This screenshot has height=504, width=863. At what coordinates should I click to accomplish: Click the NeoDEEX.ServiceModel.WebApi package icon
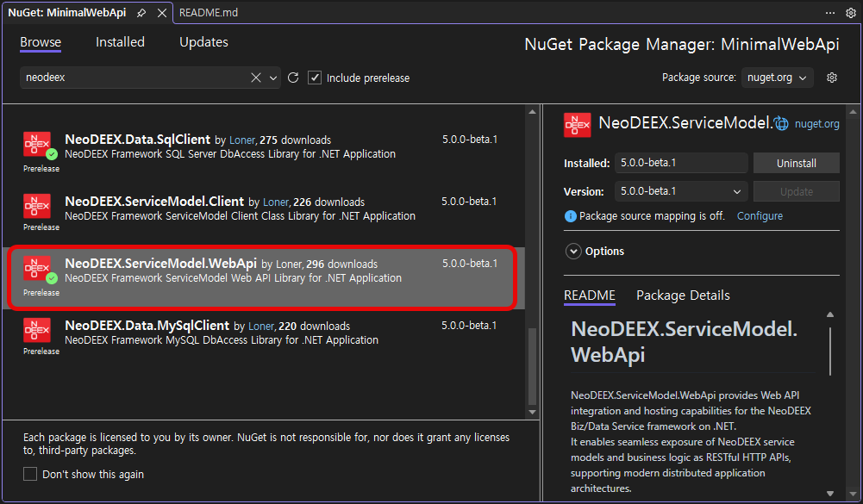tap(37, 269)
